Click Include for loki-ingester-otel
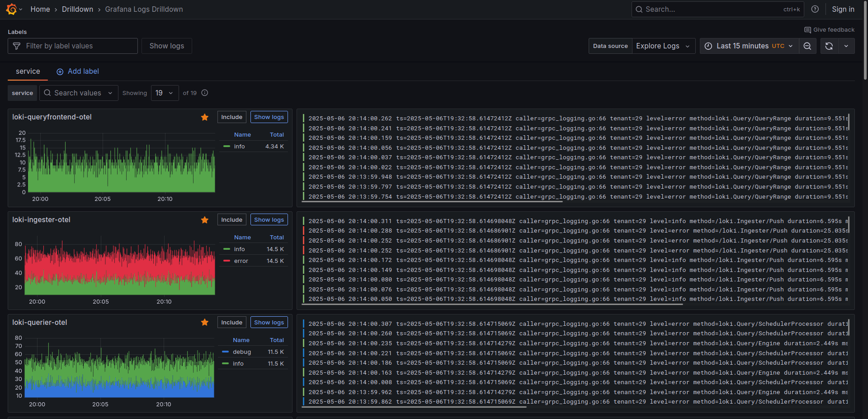The width and height of the screenshot is (868, 419). click(x=231, y=220)
